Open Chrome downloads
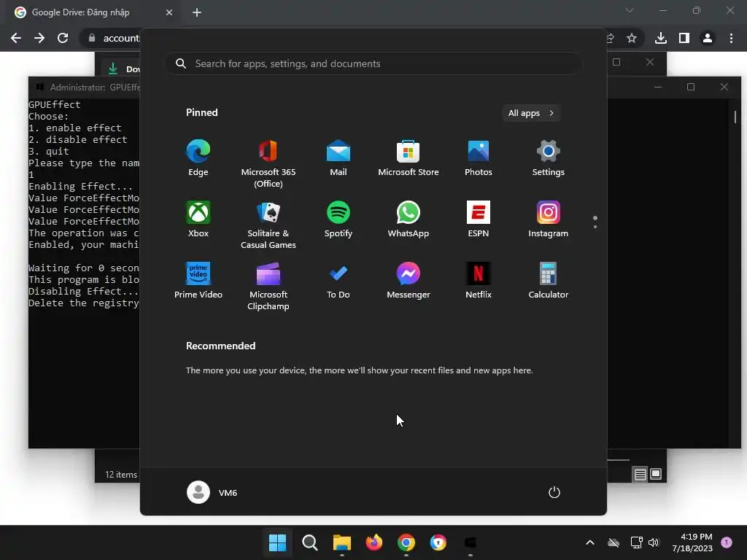 point(661,38)
